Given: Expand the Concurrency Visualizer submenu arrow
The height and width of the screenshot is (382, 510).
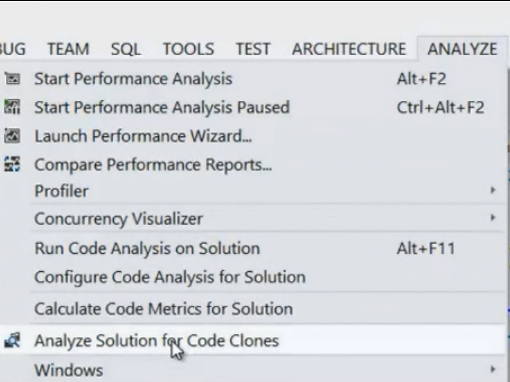Looking at the screenshot, I should pos(493,218).
